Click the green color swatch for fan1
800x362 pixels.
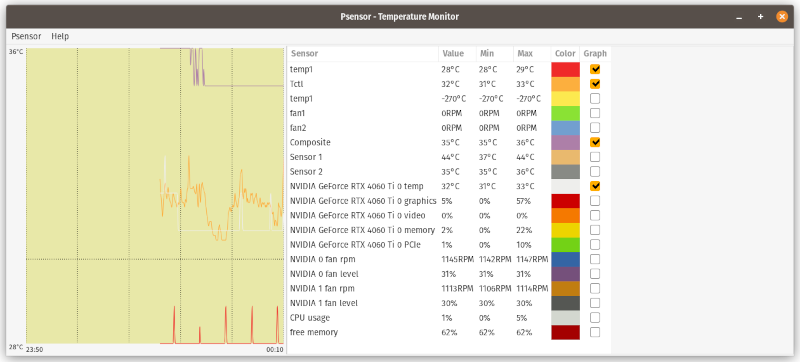pos(565,113)
